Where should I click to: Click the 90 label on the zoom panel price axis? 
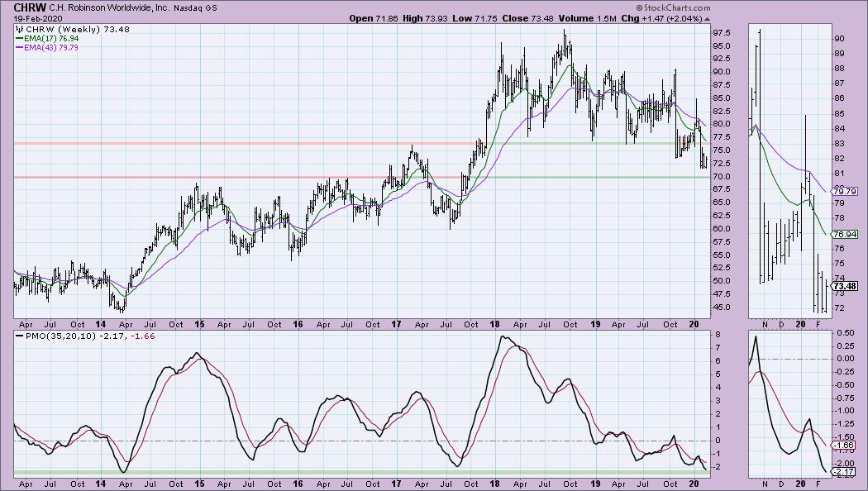coord(839,38)
